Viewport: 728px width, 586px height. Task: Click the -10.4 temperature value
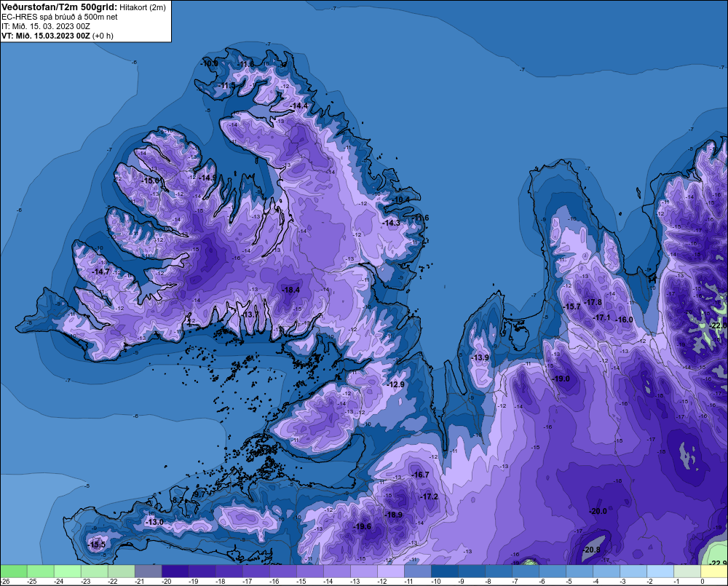click(x=400, y=199)
